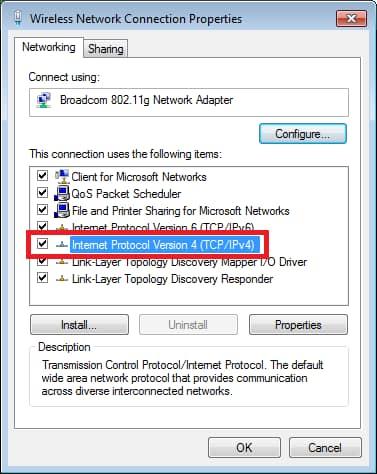Click the Install button
The image size is (377, 474).
[79, 325]
